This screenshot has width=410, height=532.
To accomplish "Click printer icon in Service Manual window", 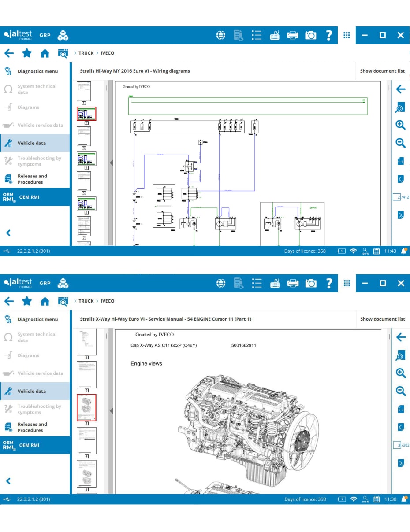I will [x=293, y=283].
